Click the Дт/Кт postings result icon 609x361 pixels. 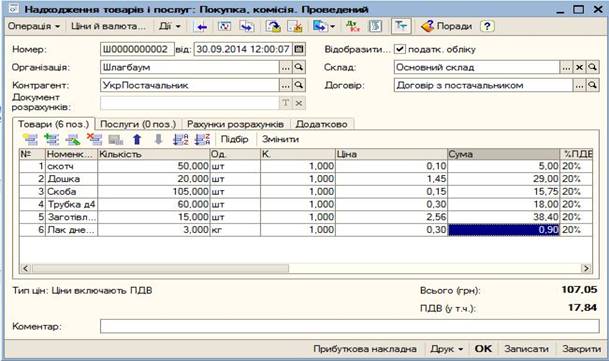point(353,26)
